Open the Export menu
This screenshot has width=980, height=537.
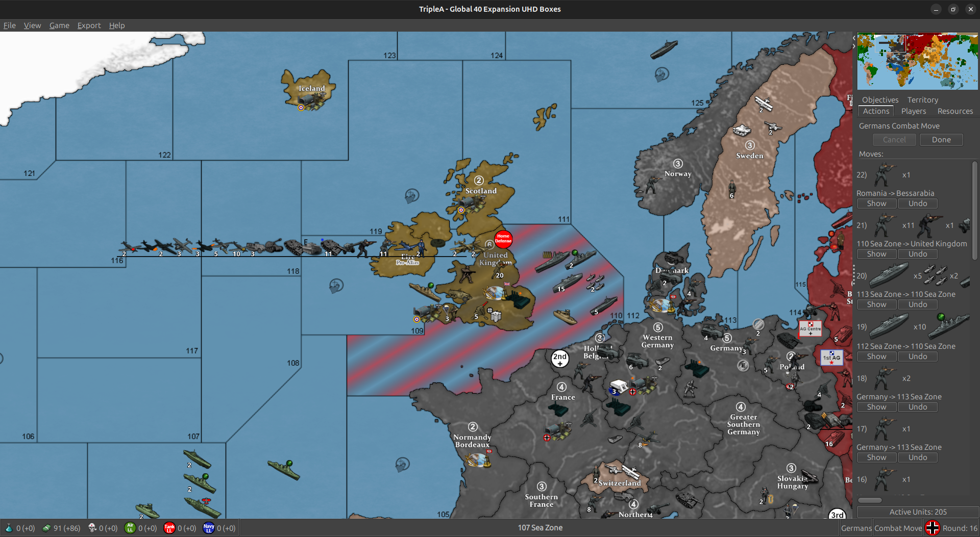[89, 25]
